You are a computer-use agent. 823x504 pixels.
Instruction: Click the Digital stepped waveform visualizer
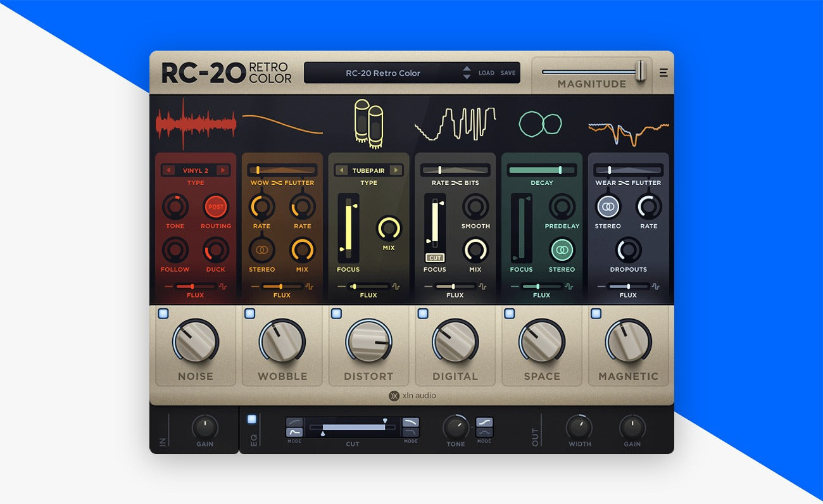coord(455,123)
